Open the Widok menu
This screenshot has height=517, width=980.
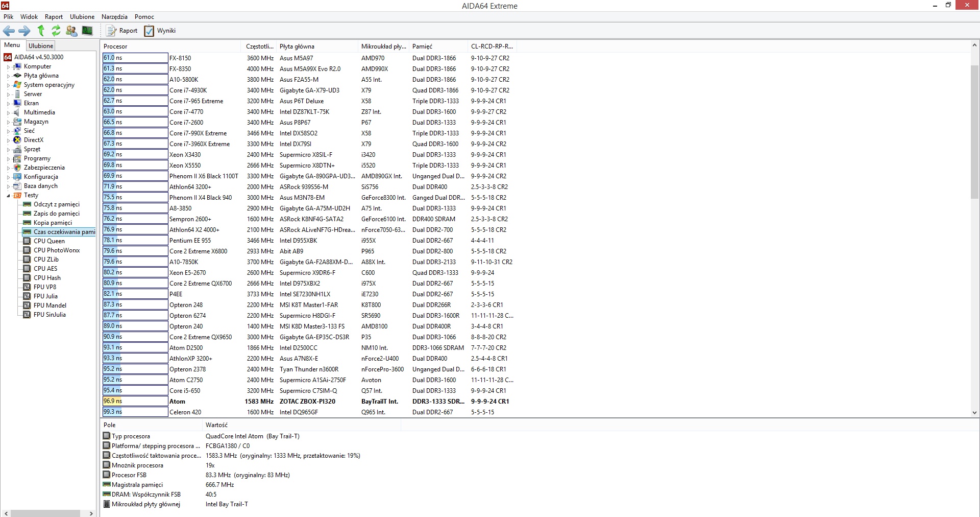point(29,17)
